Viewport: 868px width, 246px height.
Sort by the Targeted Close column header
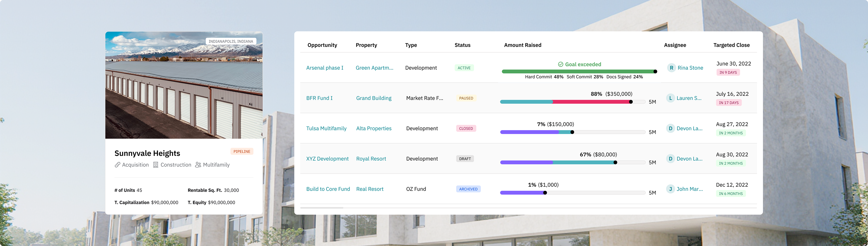pos(731,45)
